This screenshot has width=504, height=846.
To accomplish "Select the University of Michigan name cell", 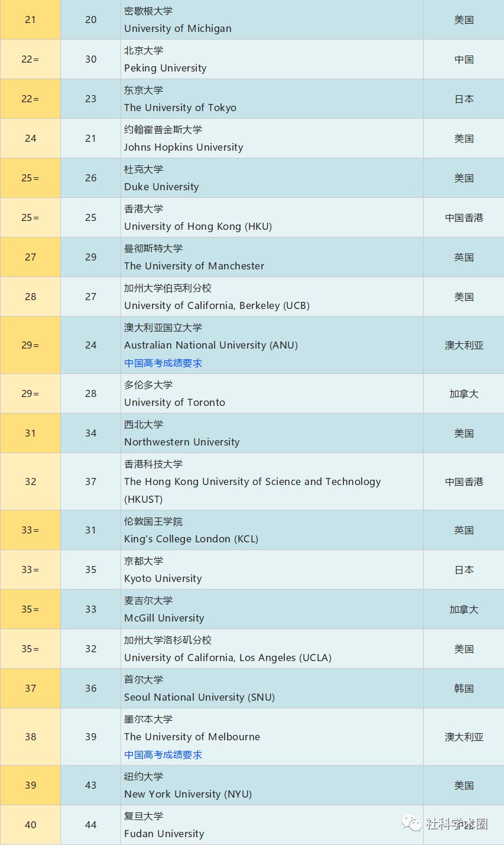I will [177, 28].
